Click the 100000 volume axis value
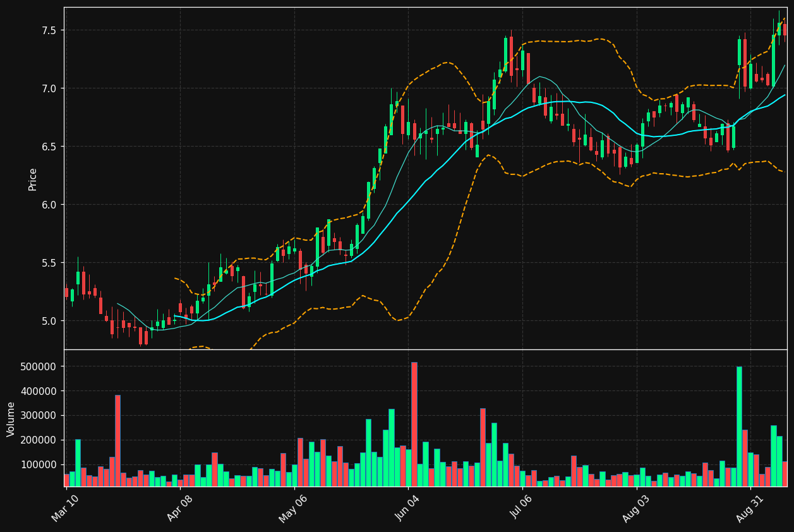The width and height of the screenshot is (794, 532). (x=39, y=465)
